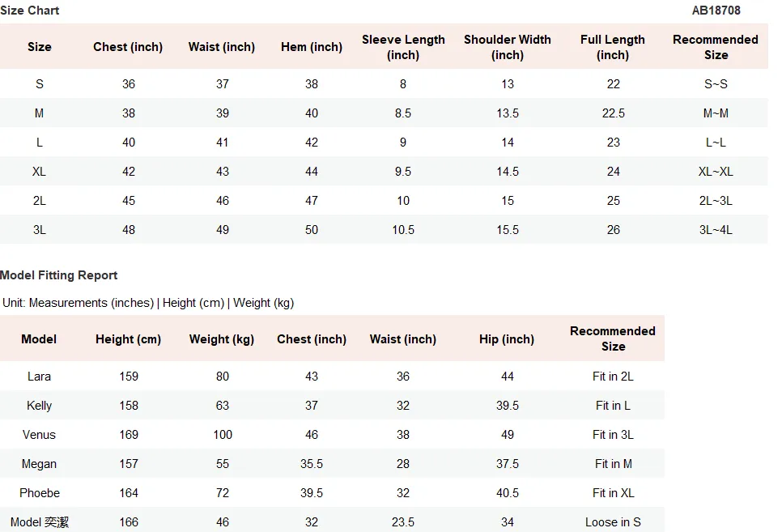Click the 2L~3L recommended size cell
The height and width of the screenshot is (532, 782).
click(716, 201)
